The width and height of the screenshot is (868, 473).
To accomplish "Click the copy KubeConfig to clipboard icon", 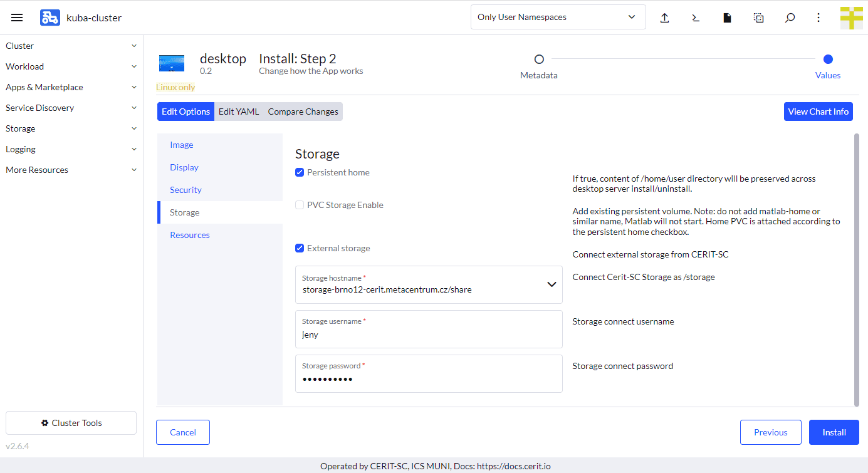I will click(x=758, y=18).
